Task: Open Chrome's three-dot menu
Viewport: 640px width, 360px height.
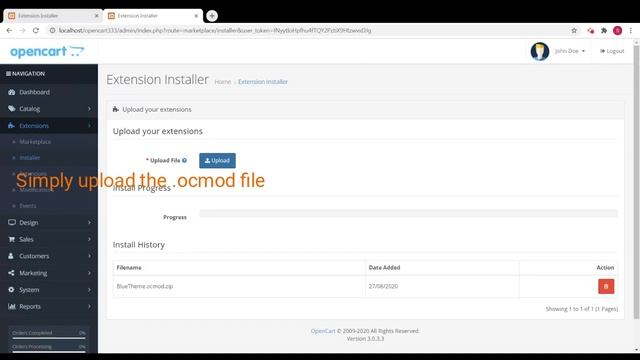Action: pyautogui.click(x=631, y=31)
